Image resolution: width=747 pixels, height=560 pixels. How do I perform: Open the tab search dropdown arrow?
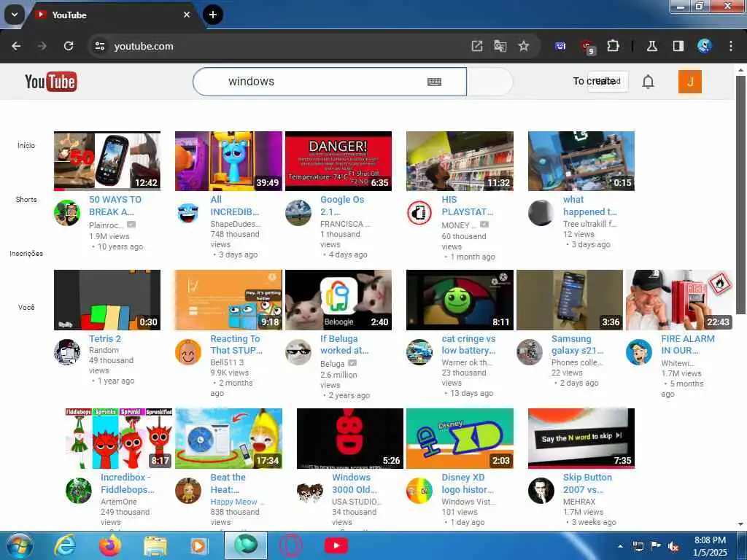click(x=15, y=15)
